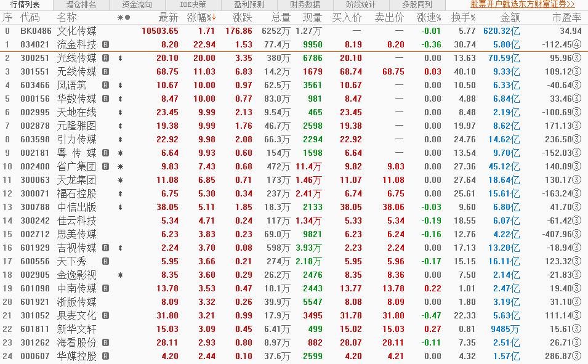This screenshot has height=364, width=588.
Task: Click the R badge in the 华数传媒 row
Action: point(106,99)
